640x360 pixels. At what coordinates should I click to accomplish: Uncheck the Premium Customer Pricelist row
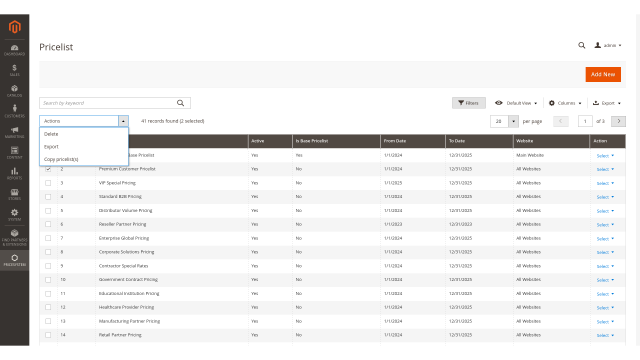[48, 169]
